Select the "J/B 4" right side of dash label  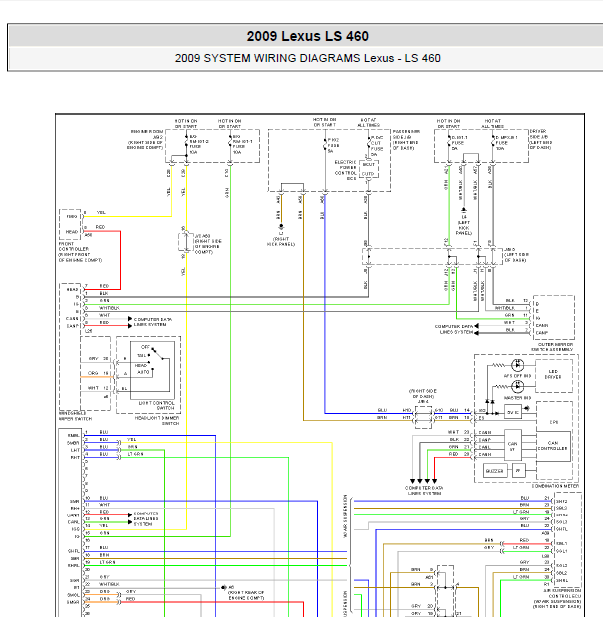click(423, 396)
